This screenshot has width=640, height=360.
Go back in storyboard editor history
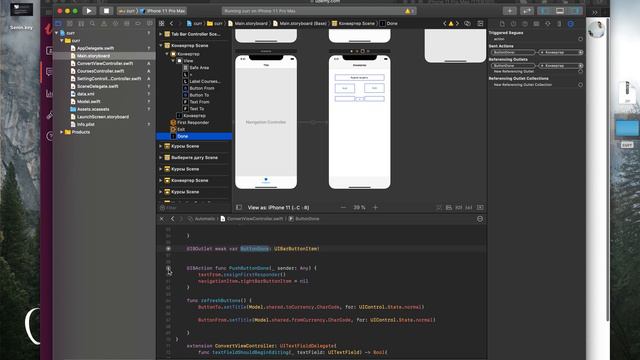[171, 24]
